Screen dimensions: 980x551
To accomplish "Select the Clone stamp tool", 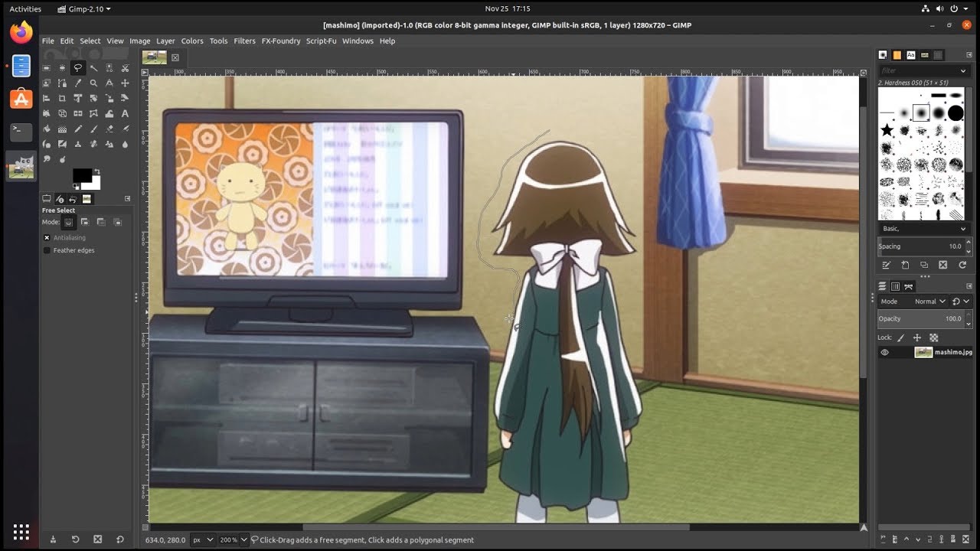I will pos(77,144).
